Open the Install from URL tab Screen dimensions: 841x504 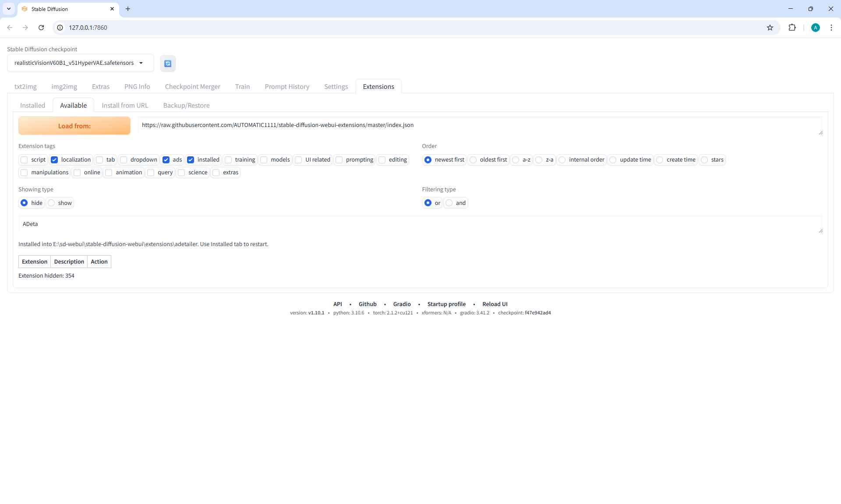point(125,106)
